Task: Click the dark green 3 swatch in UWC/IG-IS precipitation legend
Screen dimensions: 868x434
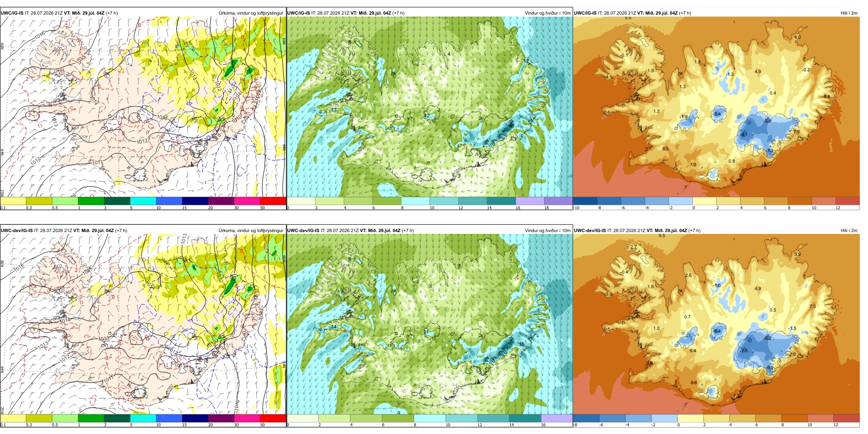Action: click(117, 201)
